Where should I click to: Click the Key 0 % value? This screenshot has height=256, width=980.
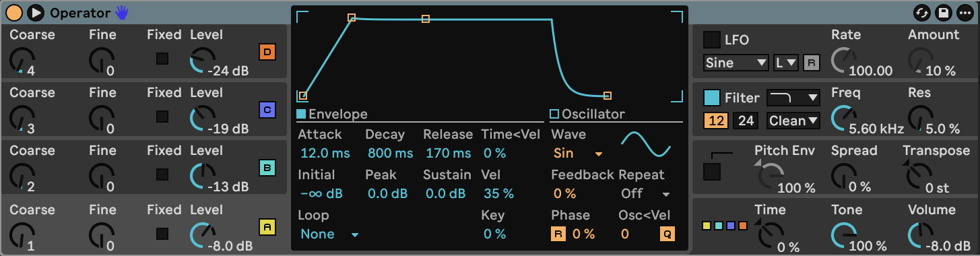tap(494, 234)
